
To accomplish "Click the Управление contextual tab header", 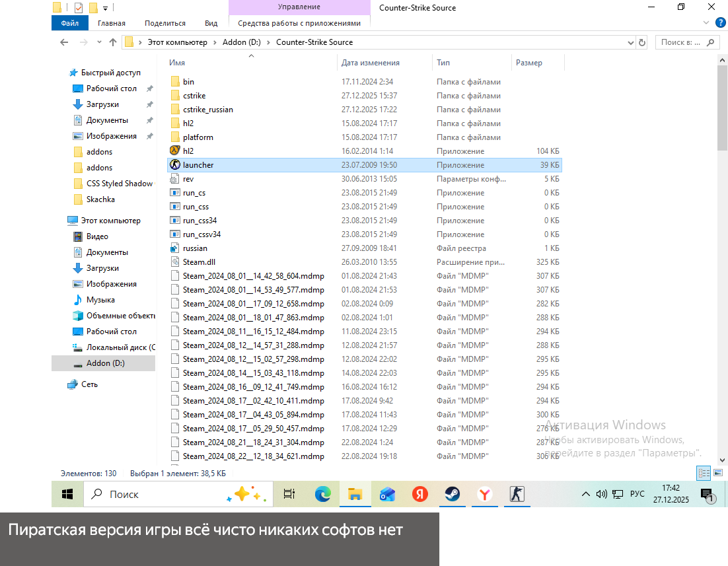I will (x=299, y=7).
